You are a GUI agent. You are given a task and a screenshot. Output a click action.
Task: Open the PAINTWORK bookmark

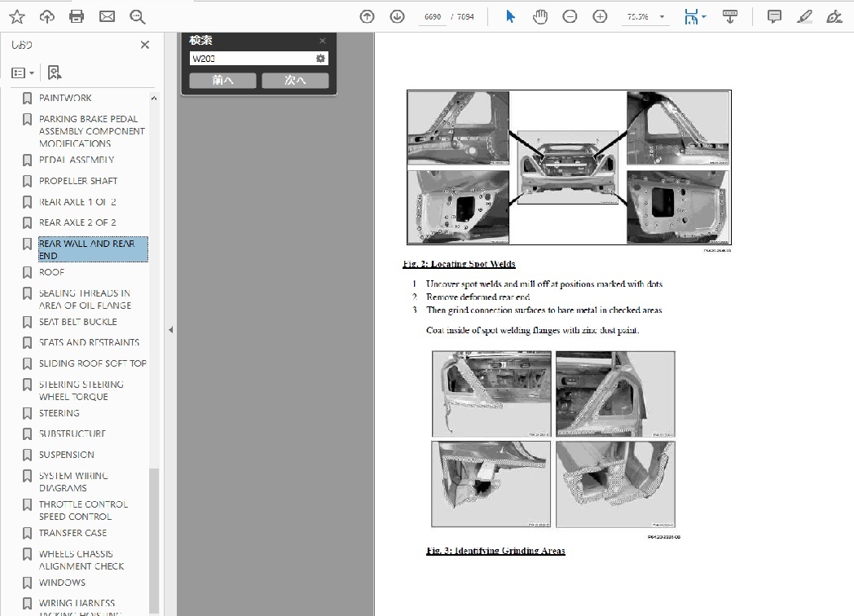(65, 98)
